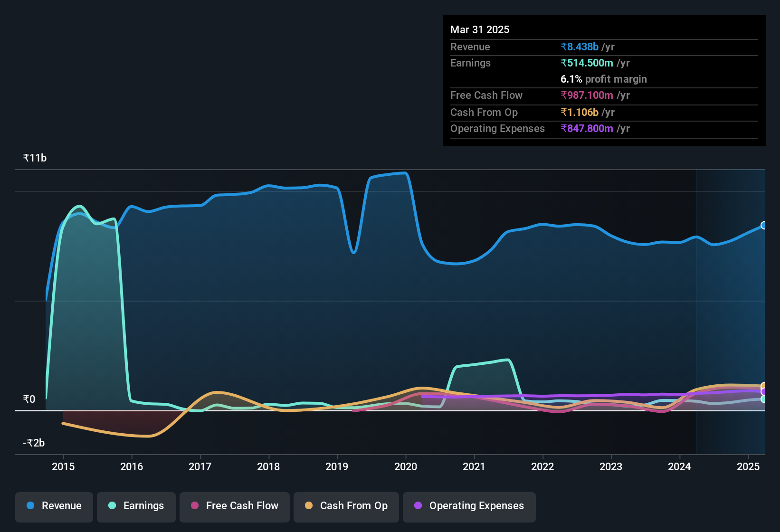Click the ₹987.100m free cash flow value
The width and height of the screenshot is (780, 532).
tap(587, 95)
